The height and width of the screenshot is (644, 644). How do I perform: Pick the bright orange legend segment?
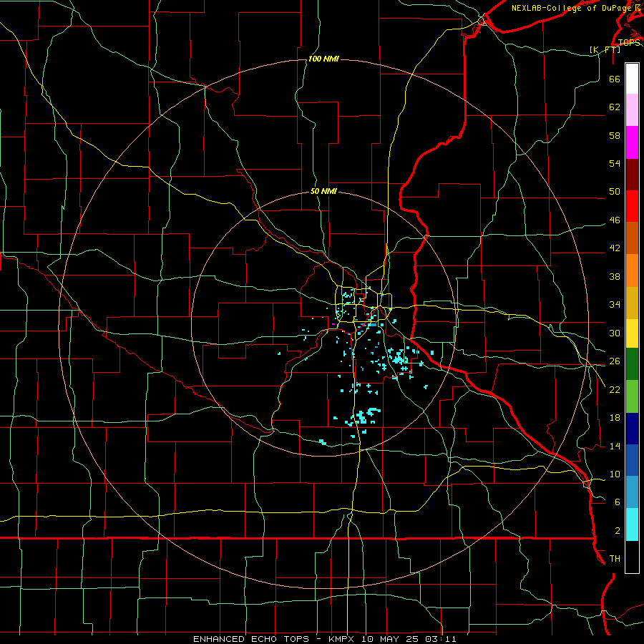632,270
